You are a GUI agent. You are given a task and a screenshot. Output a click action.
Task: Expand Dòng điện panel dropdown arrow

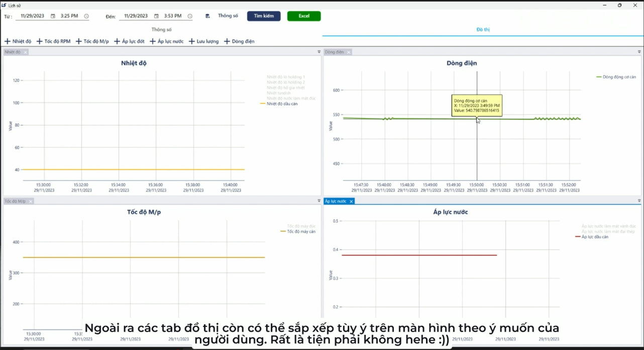click(x=639, y=52)
